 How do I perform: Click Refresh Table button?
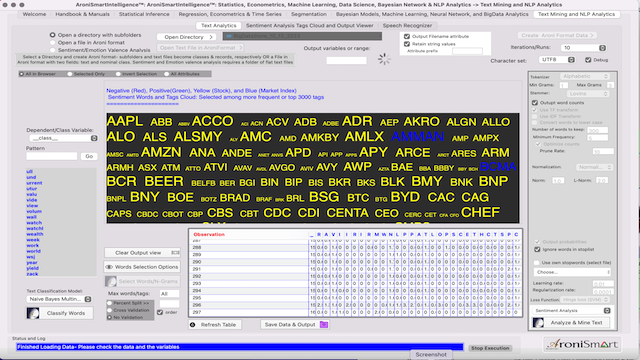[x=215, y=324]
